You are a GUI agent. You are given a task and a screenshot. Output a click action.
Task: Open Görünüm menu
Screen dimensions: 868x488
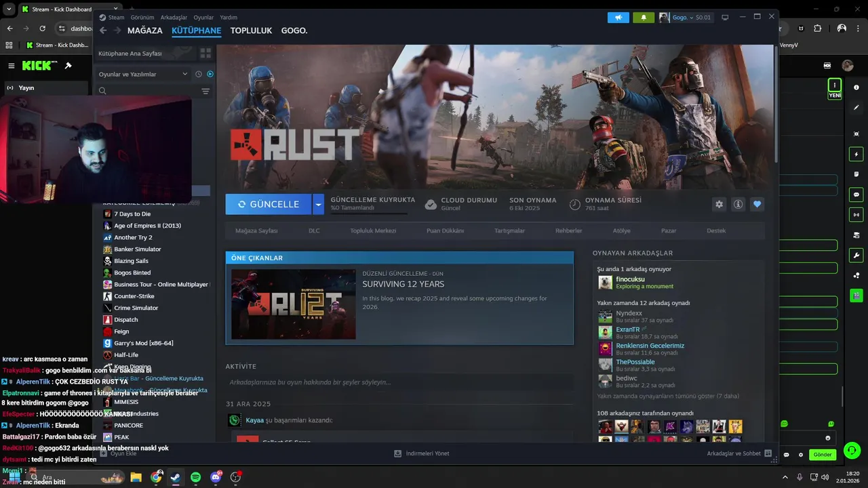pyautogui.click(x=142, y=18)
